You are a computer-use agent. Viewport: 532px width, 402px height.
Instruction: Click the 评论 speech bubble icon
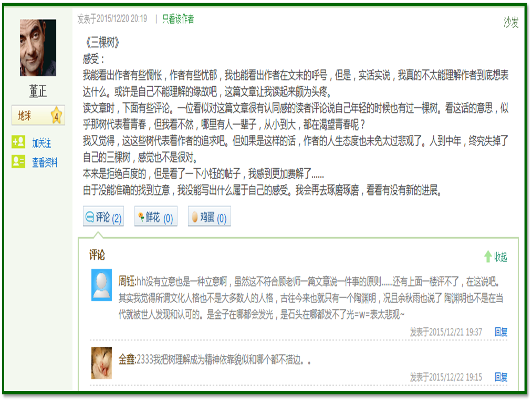(x=90, y=217)
